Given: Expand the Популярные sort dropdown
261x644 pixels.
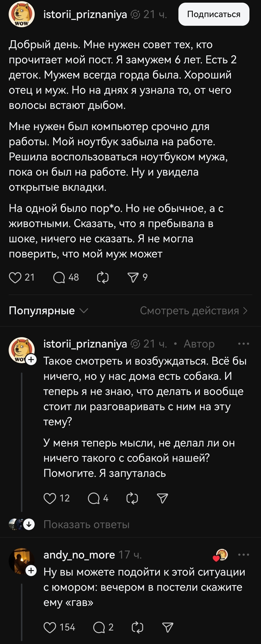Looking at the screenshot, I should pyautogui.click(x=48, y=311).
